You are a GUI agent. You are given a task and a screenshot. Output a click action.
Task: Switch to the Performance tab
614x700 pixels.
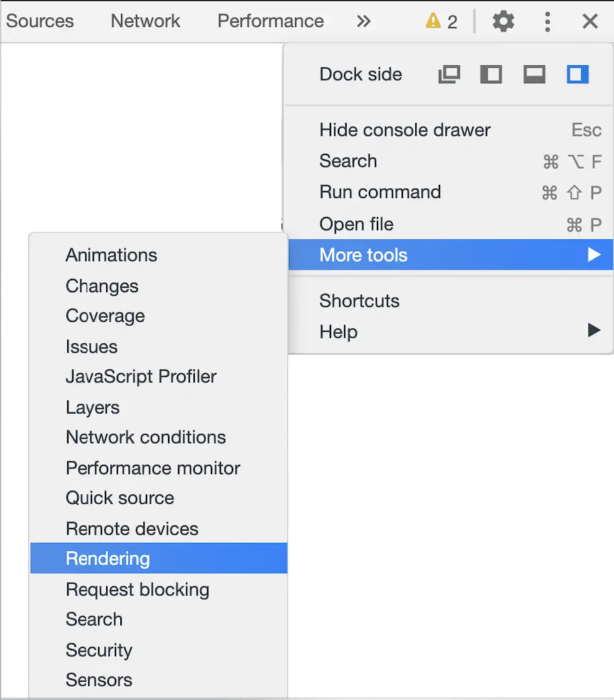pos(270,21)
